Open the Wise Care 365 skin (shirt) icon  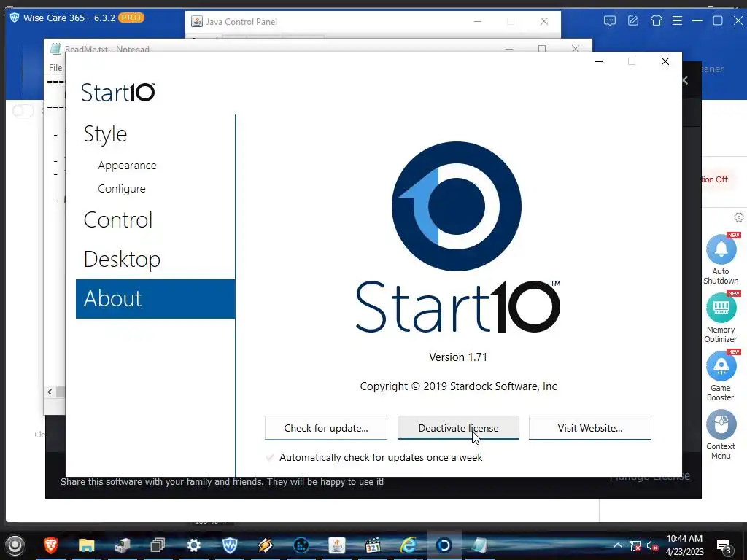(x=657, y=20)
